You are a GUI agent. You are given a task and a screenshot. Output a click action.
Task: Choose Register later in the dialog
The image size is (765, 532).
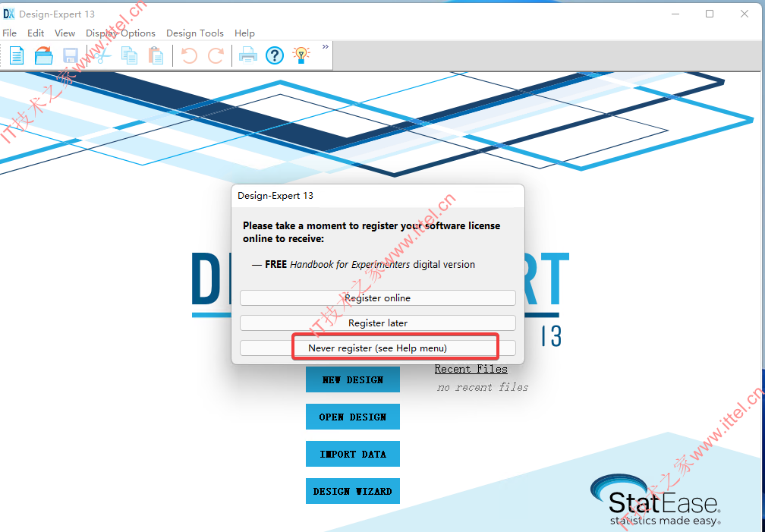378,323
